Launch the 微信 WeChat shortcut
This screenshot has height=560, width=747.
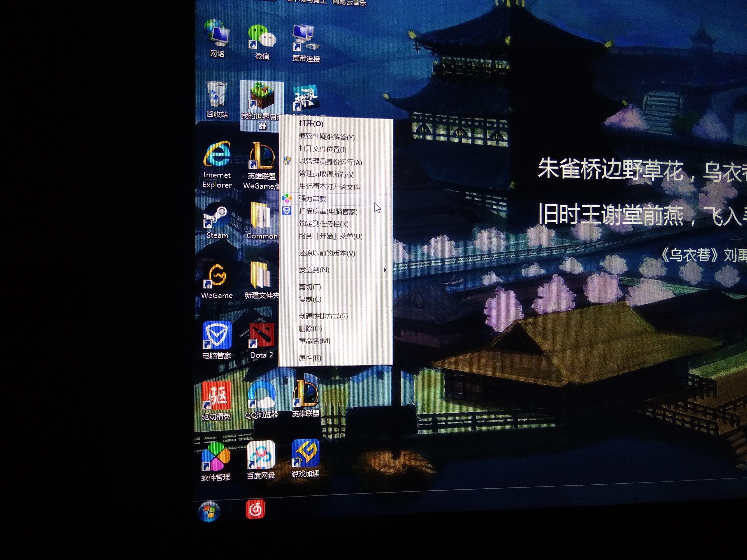pyautogui.click(x=262, y=42)
